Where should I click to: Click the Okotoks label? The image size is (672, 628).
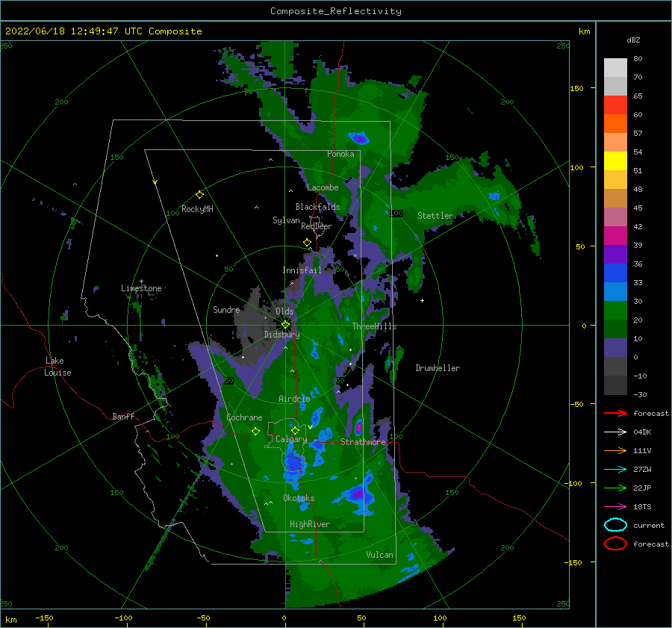[299, 498]
